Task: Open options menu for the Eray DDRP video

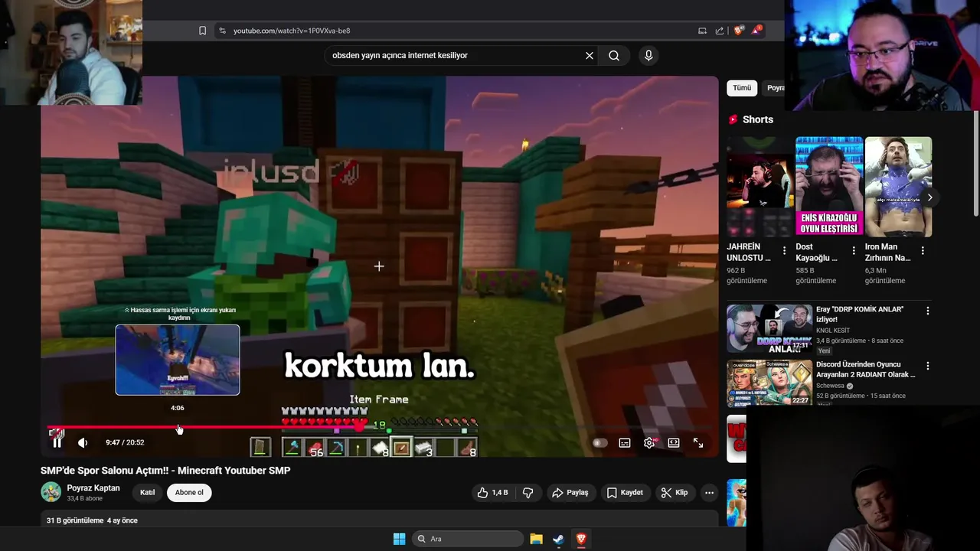Action: tap(928, 311)
